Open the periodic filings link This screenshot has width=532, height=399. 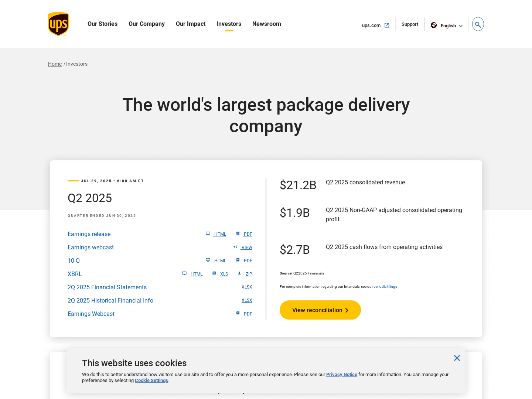[x=385, y=287]
